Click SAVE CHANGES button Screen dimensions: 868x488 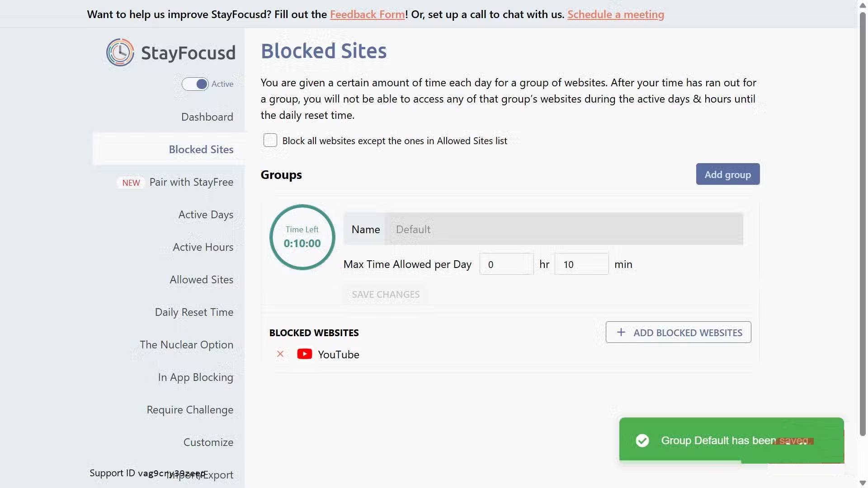pyautogui.click(x=386, y=295)
